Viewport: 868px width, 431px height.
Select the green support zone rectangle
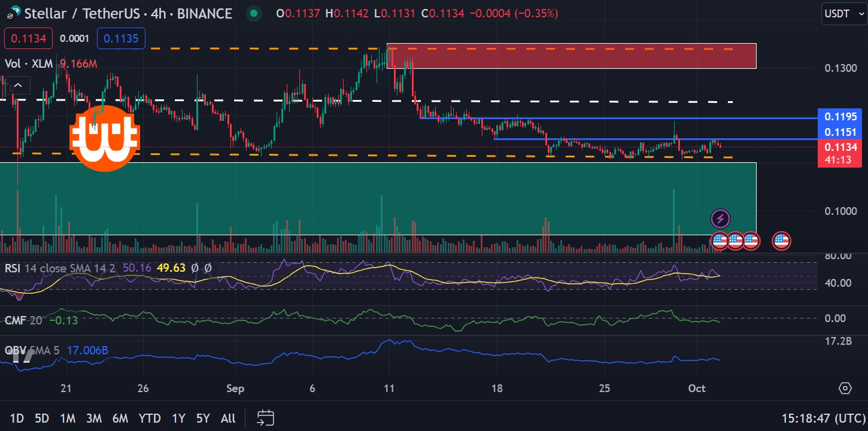pos(378,199)
